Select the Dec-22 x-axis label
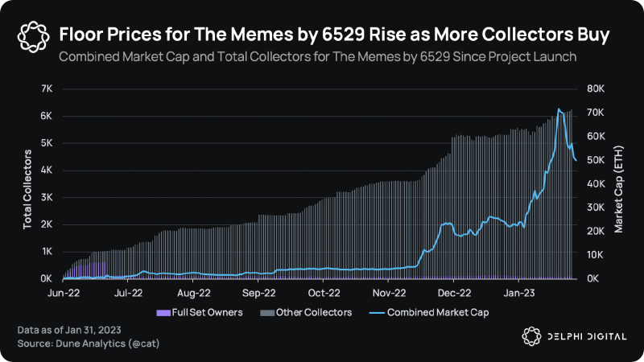The height and width of the screenshot is (362, 644). click(454, 293)
